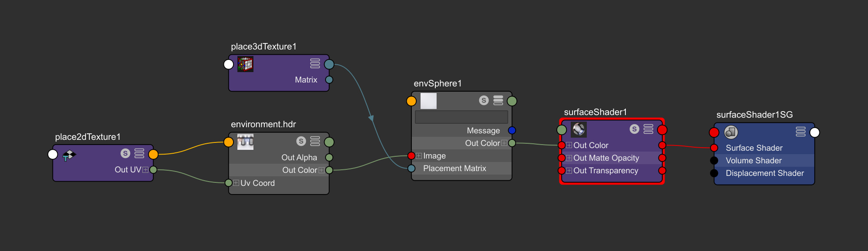Click Surface Shader input port
Screen dimensions: 868x251
[714, 148]
